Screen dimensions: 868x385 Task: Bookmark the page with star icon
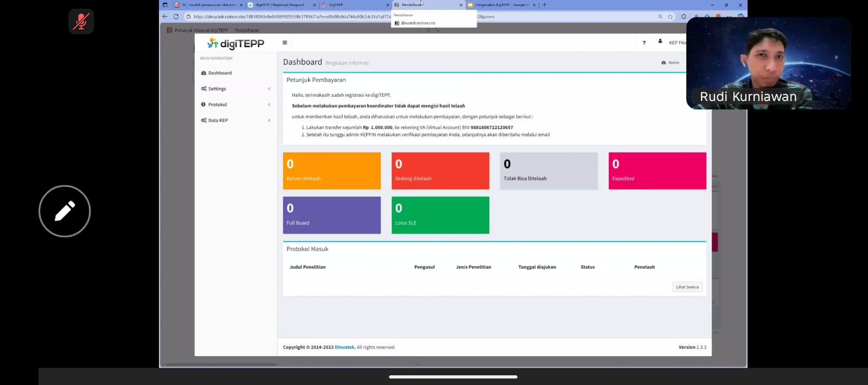click(671, 17)
